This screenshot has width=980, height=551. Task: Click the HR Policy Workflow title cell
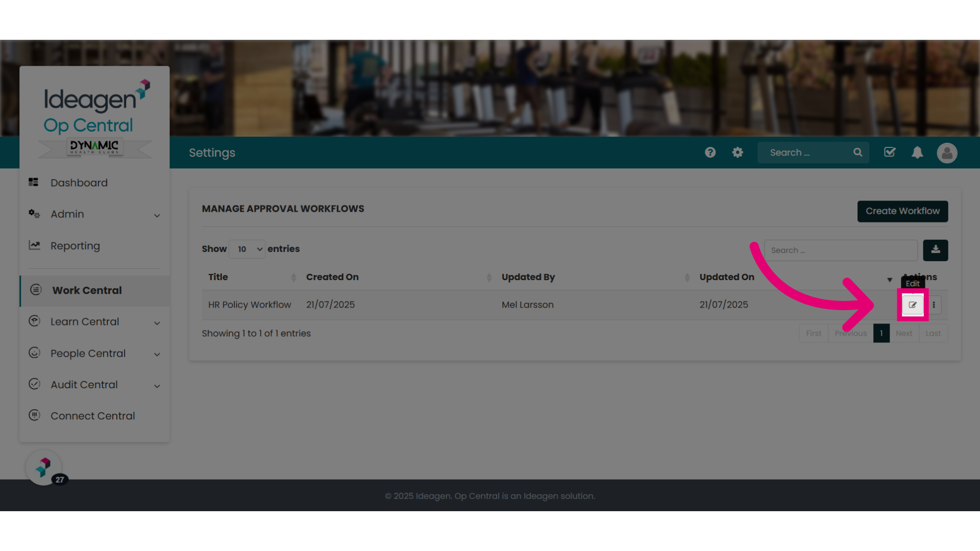click(250, 305)
